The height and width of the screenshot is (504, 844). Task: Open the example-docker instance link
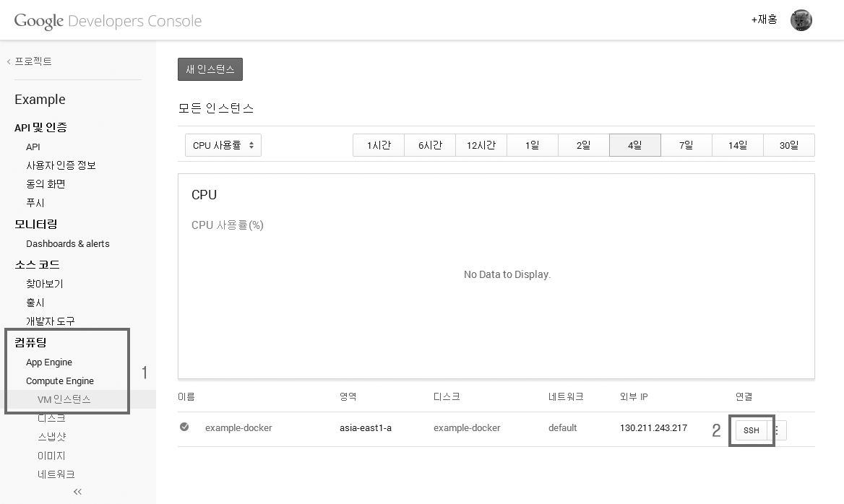tap(238, 427)
